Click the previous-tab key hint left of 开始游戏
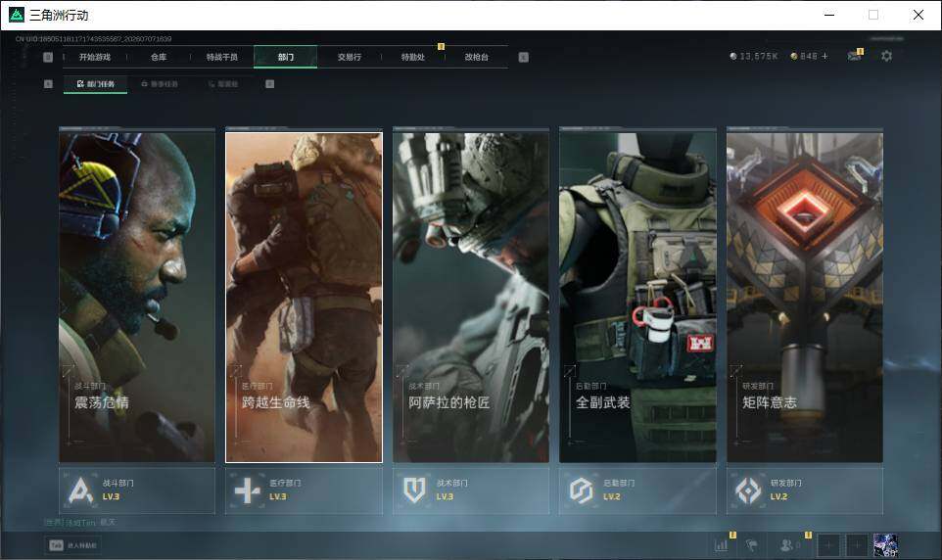 [x=48, y=57]
